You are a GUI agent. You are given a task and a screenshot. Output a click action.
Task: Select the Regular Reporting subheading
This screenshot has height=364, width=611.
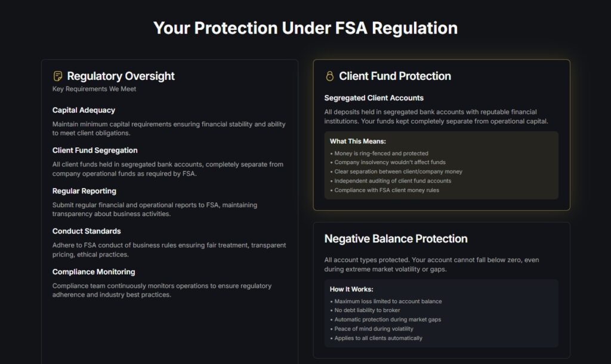click(84, 191)
